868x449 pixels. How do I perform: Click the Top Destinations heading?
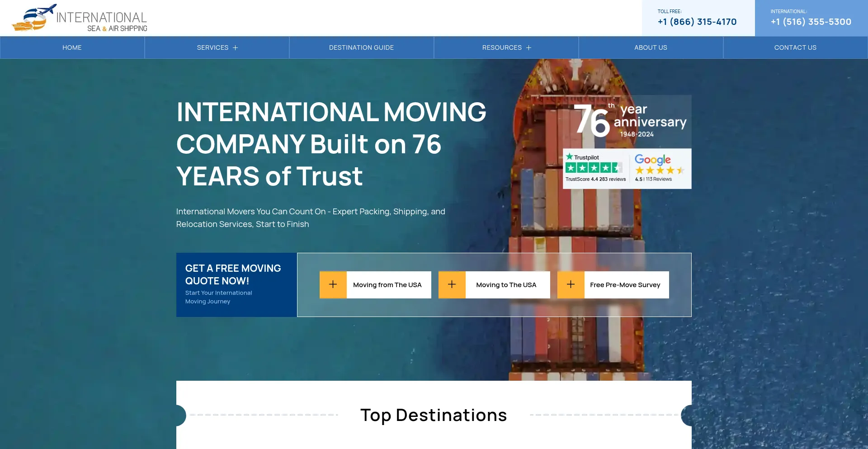[434, 415]
